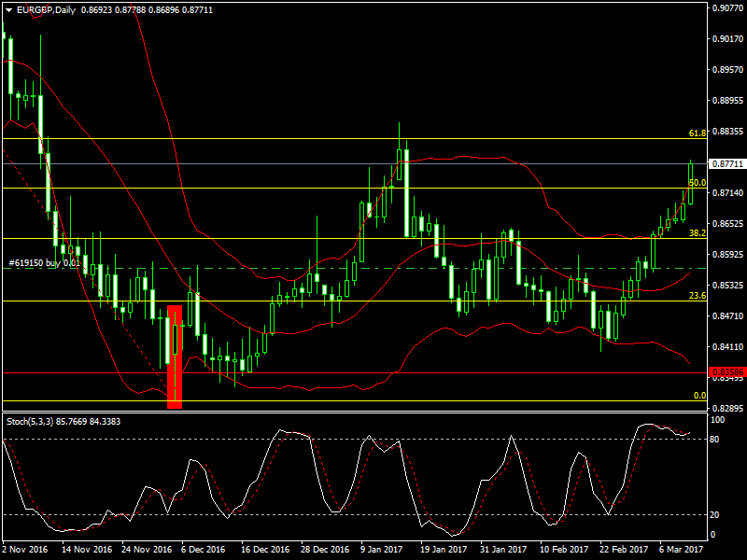
Task: Click the red stop level tag 0.83586
Action: click(727, 372)
